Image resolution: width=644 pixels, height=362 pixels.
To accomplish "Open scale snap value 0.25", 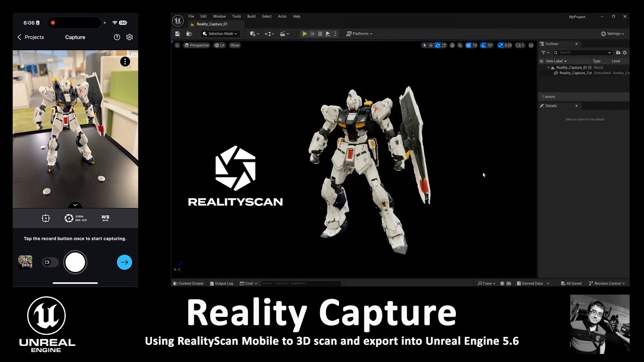I will coord(508,45).
